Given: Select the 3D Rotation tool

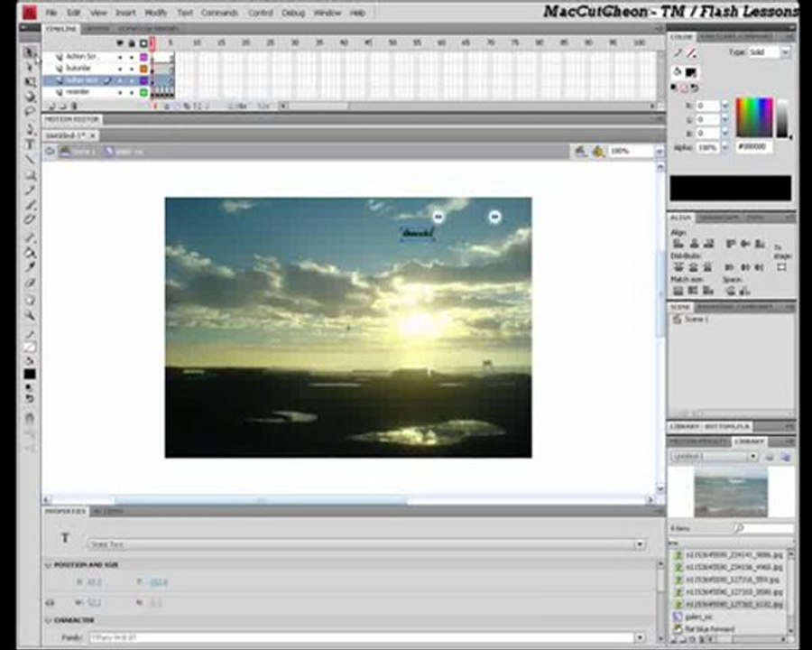Looking at the screenshot, I should tap(30, 97).
